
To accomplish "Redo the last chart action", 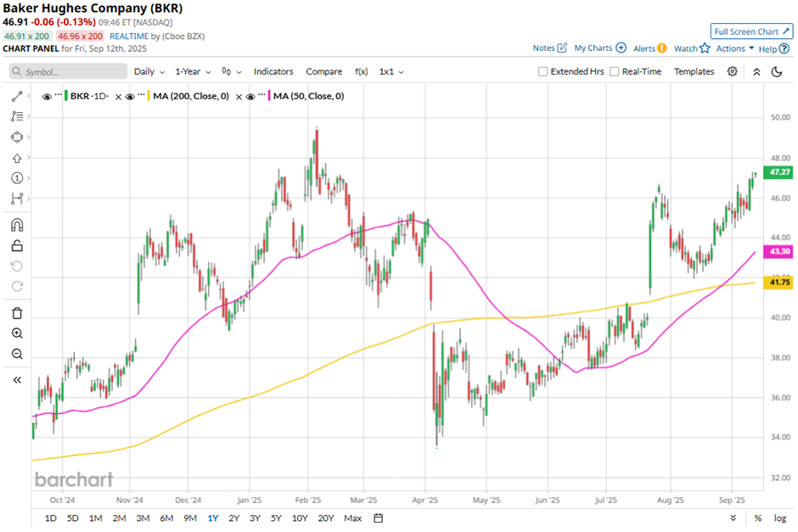I will coord(17,286).
